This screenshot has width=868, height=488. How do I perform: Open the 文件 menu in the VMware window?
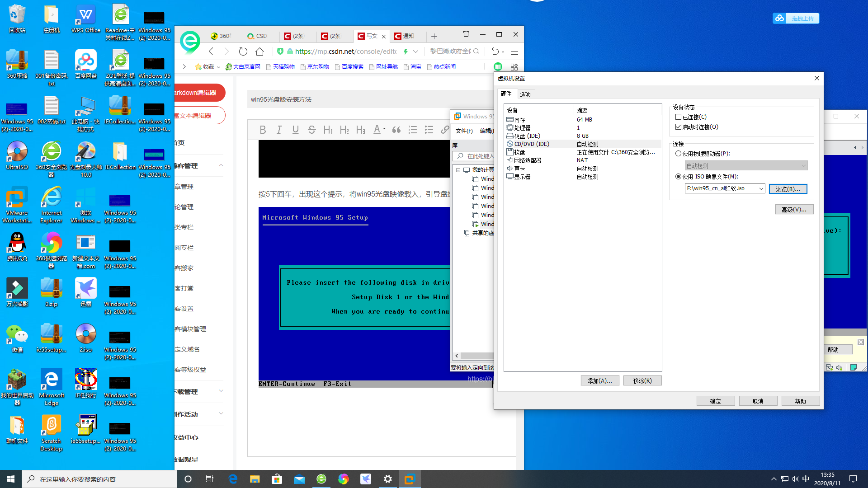tap(463, 131)
